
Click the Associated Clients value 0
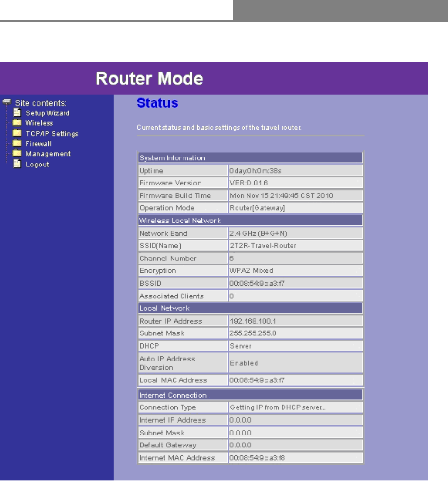pyautogui.click(x=231, y=296)
